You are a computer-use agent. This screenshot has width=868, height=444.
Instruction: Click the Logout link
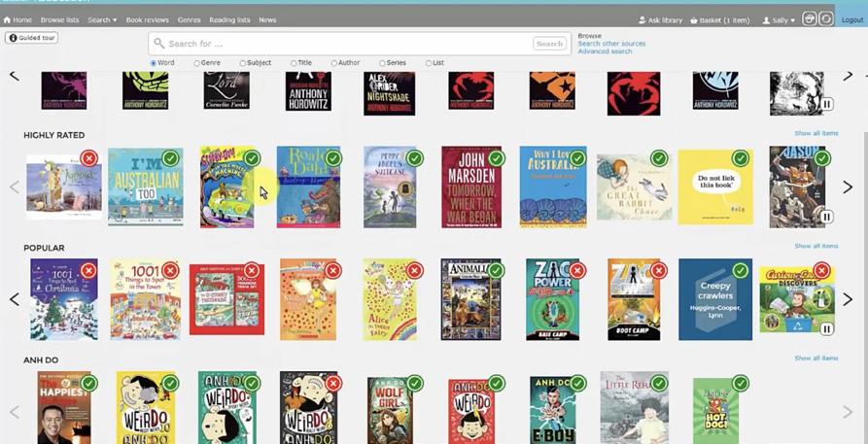[x=852, y=20]
